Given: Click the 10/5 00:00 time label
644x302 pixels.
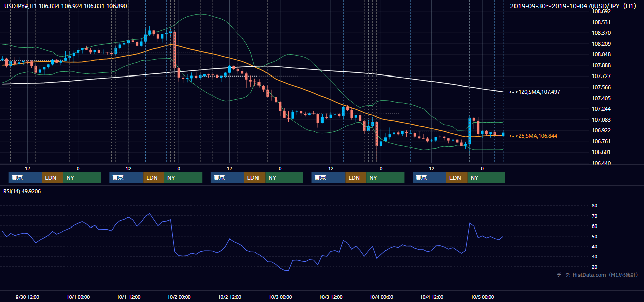Looking at the screenshot, I should coord(482,297).
